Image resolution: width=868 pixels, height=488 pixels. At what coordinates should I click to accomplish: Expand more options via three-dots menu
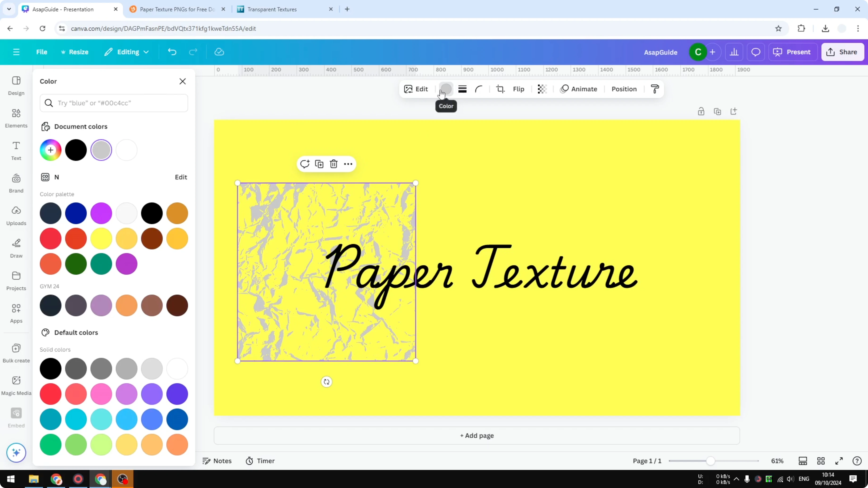pos(348,164)
